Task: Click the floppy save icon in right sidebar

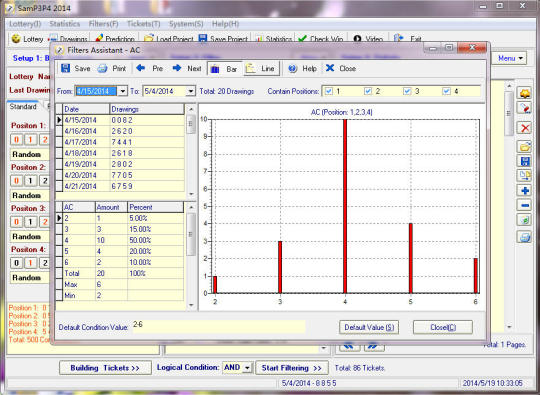Action: click(x=525, y=161)
